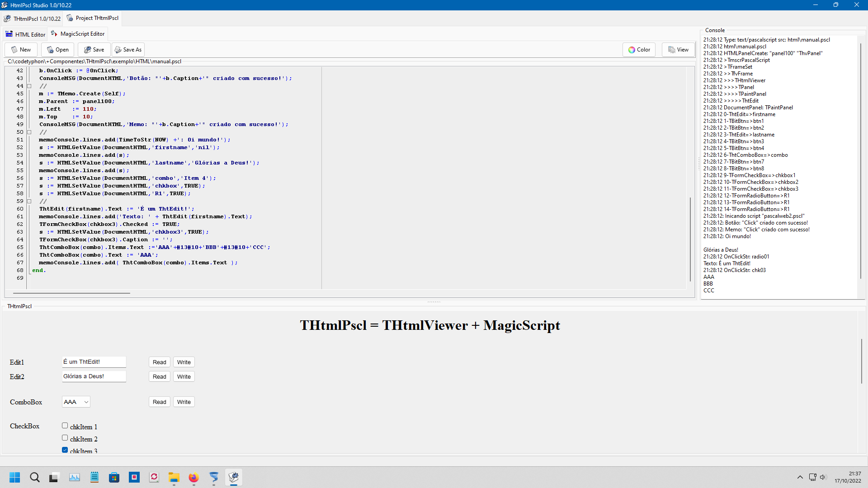Check the chkItem 1 checkbox
Image resolution: width=868 pixels, height=488 pixels.
tap(65, 426)
